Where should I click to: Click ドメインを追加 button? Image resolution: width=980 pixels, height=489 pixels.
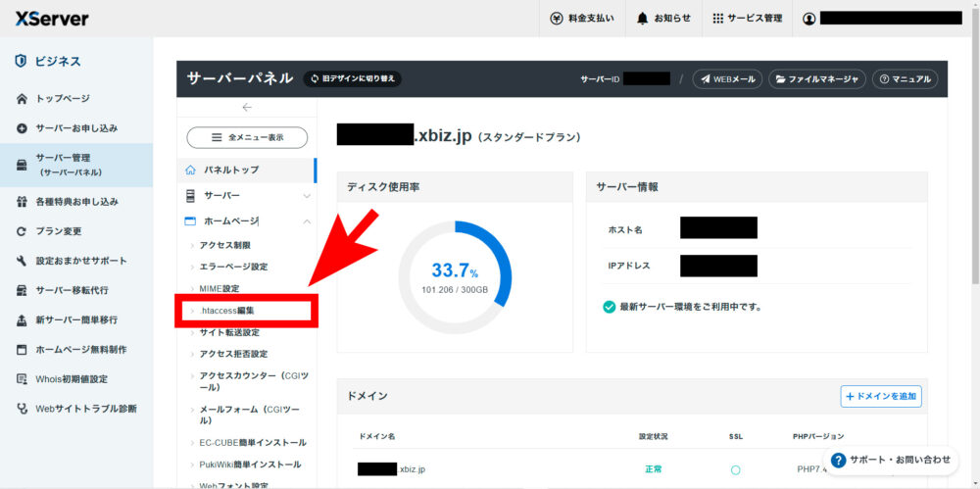pos(881,396)
